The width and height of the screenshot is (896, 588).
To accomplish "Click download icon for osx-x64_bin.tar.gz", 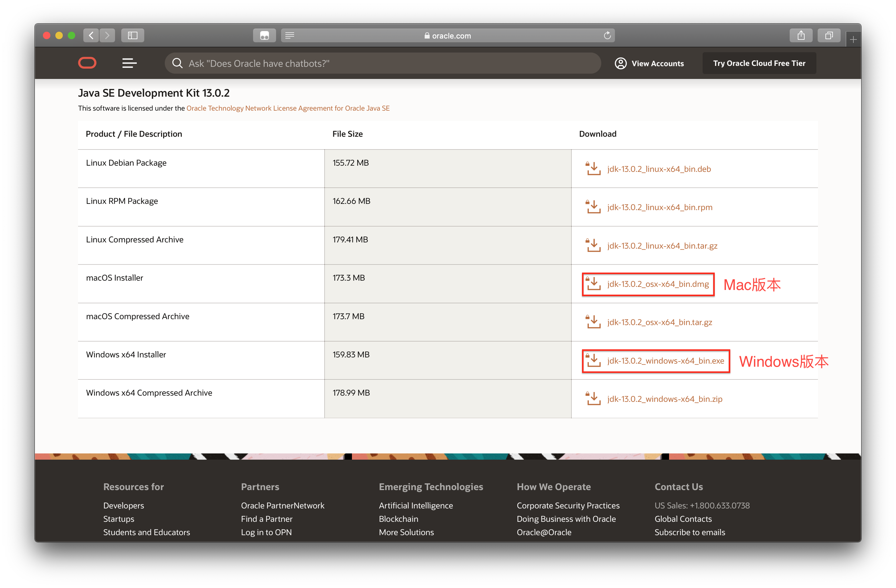I will 593,322.
